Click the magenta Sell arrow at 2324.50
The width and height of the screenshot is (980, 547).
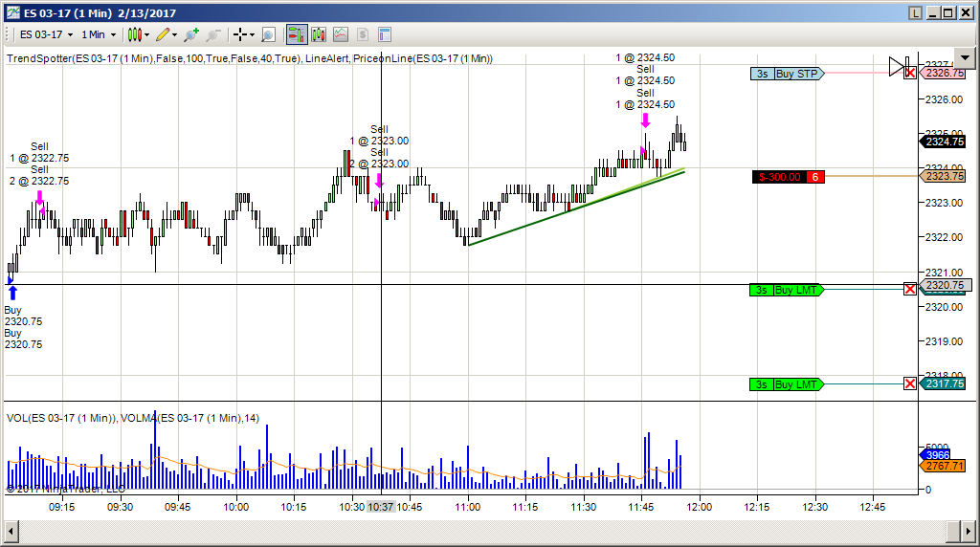[x=646, y=120]
